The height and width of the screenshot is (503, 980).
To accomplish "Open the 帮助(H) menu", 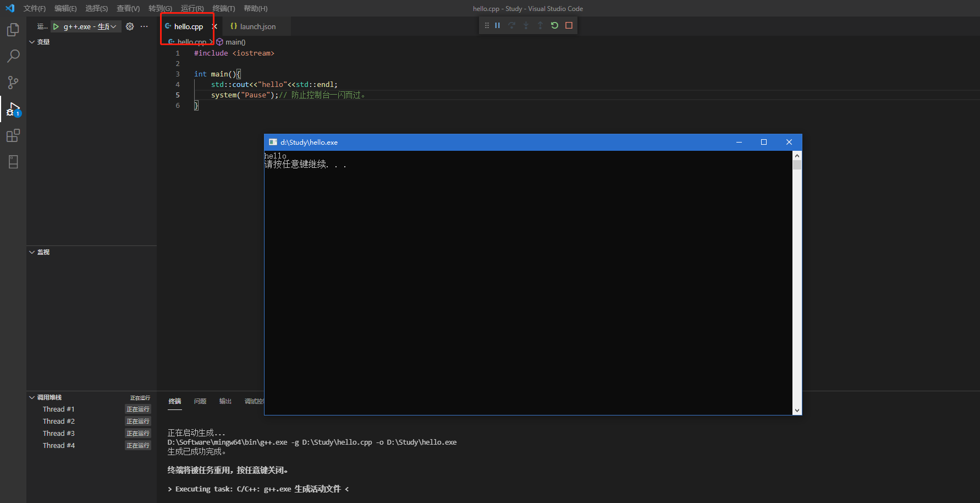I will click(256, 8).
